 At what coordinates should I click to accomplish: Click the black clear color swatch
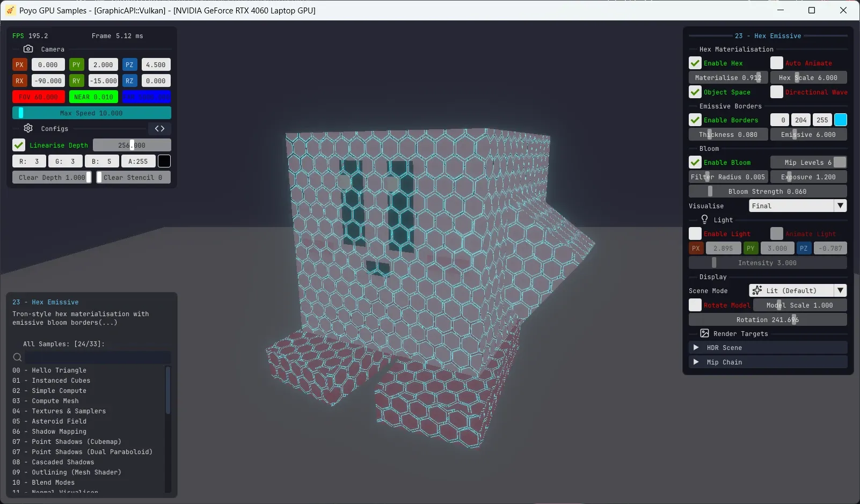pyautogui.click(x=164, y=161)
